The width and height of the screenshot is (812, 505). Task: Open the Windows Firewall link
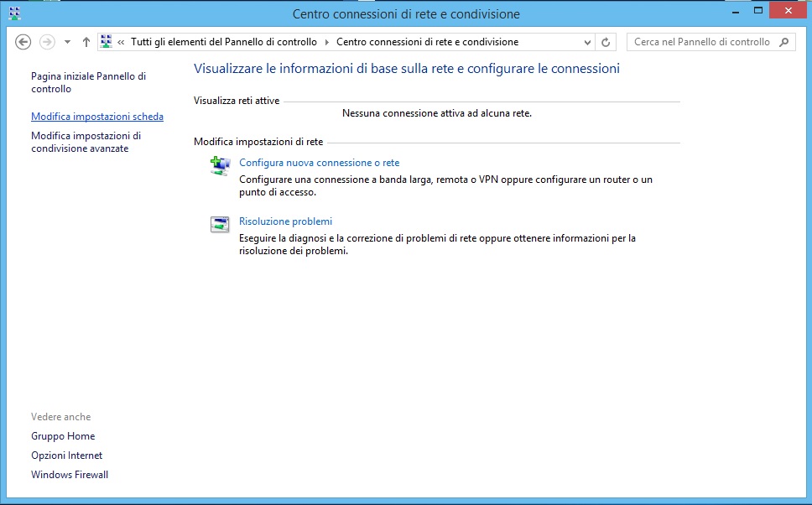(x=70, y=475)
